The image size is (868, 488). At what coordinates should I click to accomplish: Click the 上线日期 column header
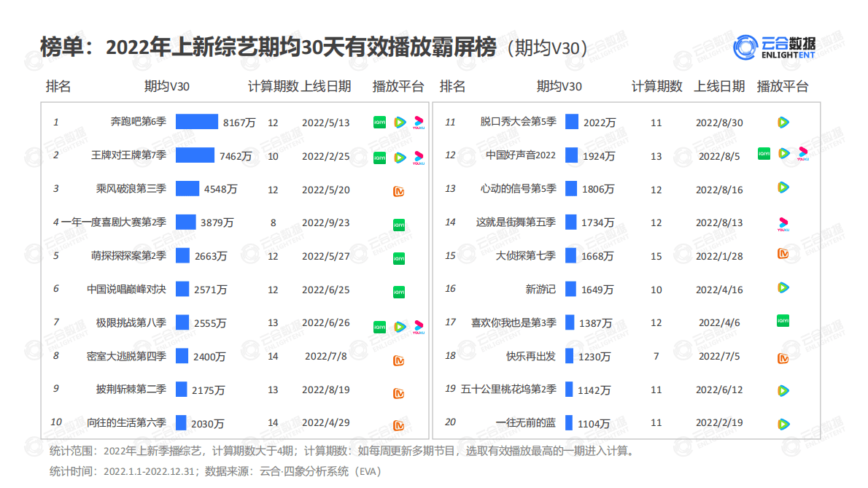click(x=327, y=86)
